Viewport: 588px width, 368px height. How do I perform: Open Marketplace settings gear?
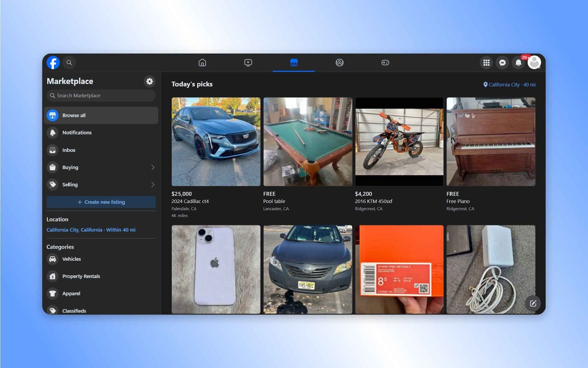coord(150,81)
